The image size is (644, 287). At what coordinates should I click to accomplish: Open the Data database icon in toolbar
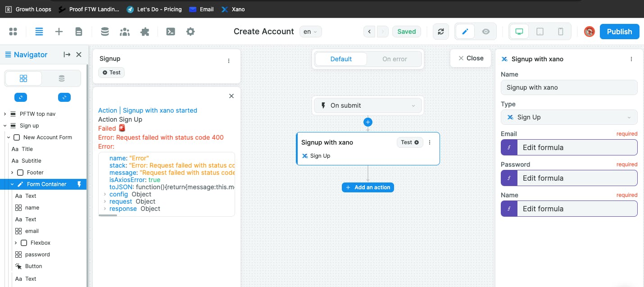click(x=105, y=32)
